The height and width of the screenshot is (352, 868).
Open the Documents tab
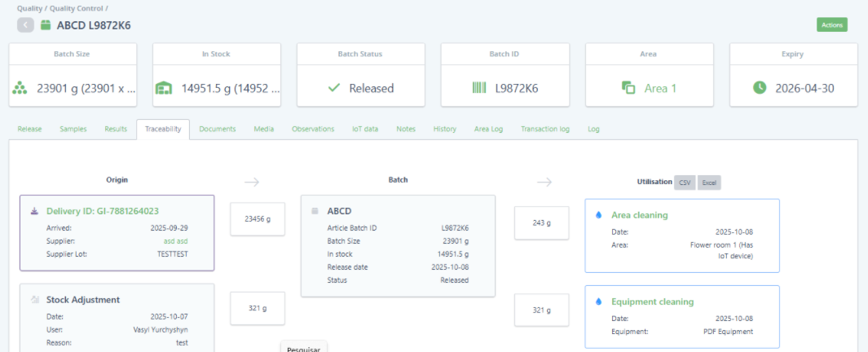[x=217, y=129]
